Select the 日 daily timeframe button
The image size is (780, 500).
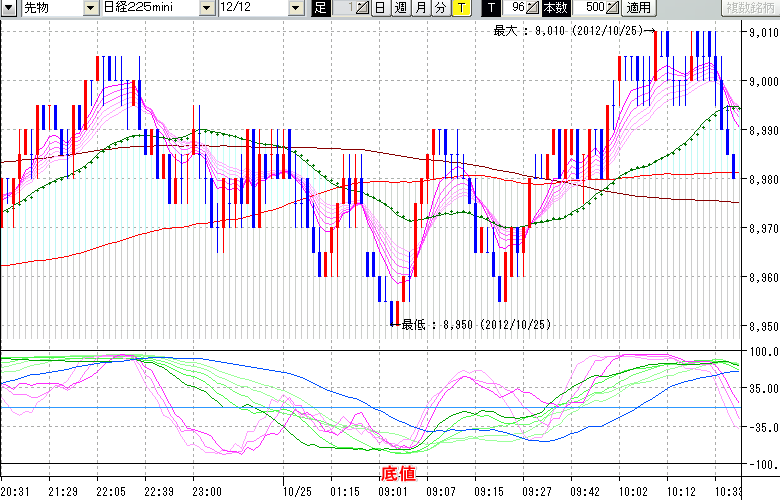[x=380, y=8]
